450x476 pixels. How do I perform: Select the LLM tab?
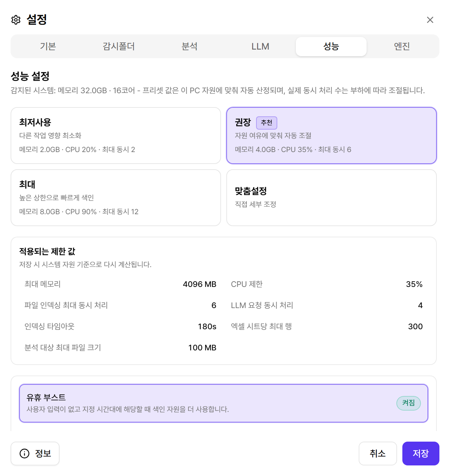(260, 46)
